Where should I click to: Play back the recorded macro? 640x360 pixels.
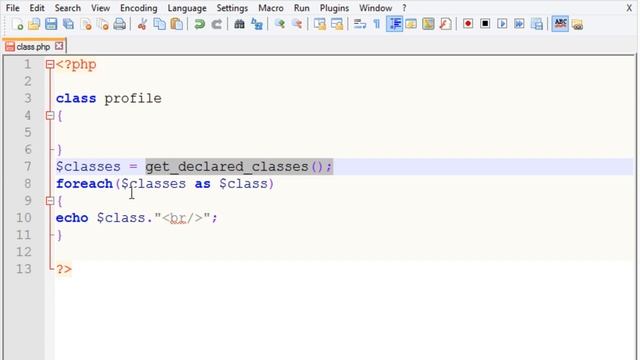pos(502,24)
